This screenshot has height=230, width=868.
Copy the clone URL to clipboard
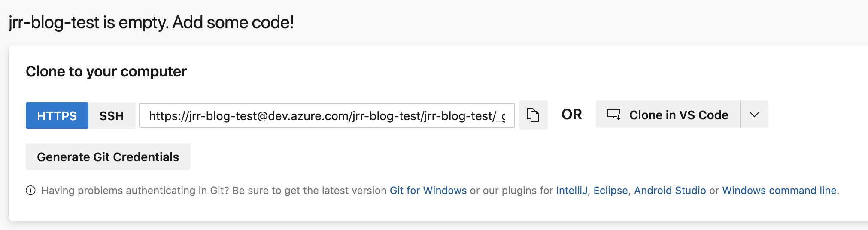533,115
